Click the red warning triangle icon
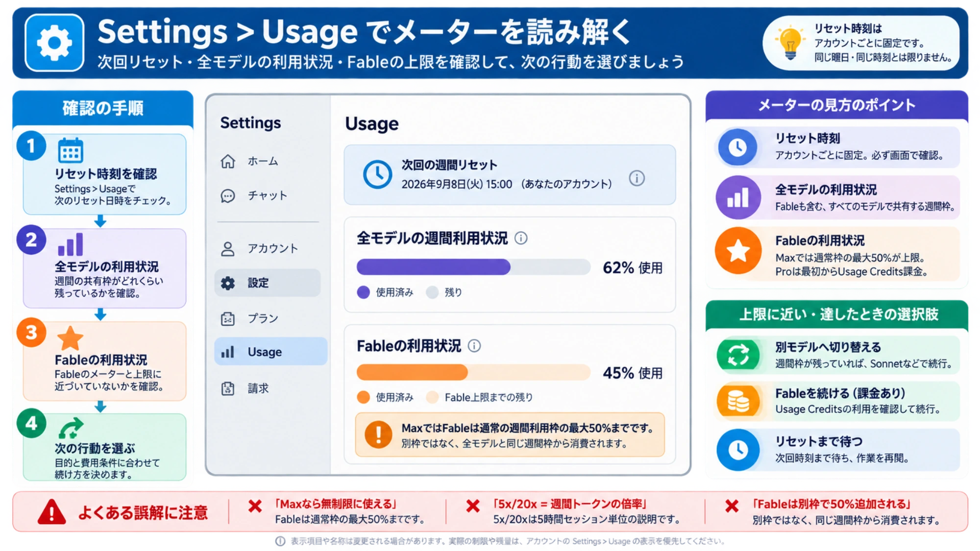 [x=51, y=512]
